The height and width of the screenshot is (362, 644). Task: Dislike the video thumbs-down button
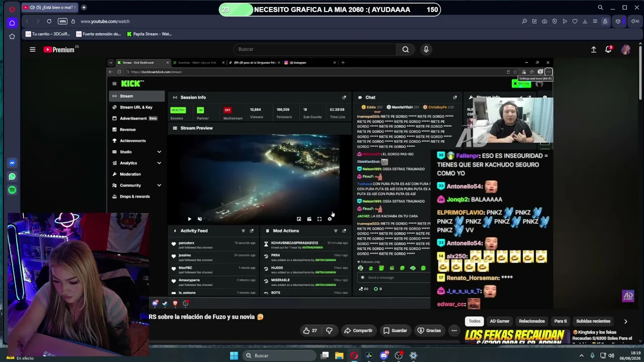329,330
